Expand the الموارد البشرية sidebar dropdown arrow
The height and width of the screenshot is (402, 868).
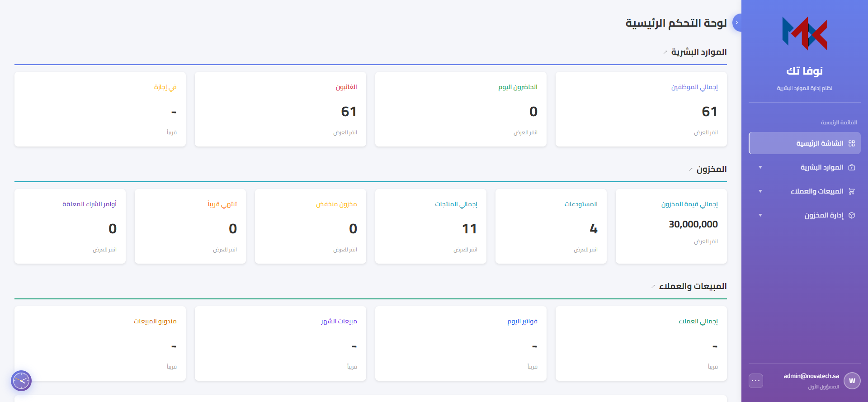(x=760, y=167)
